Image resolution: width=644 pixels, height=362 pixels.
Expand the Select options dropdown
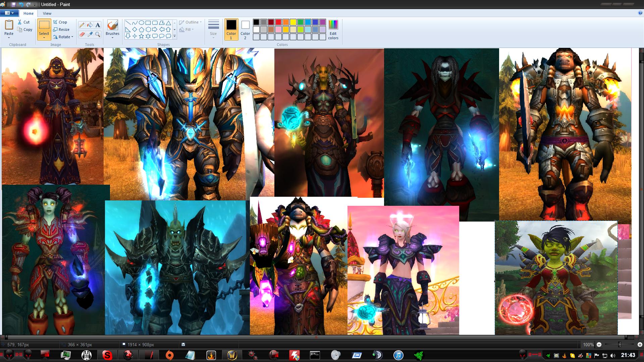[x=44, y=38]
